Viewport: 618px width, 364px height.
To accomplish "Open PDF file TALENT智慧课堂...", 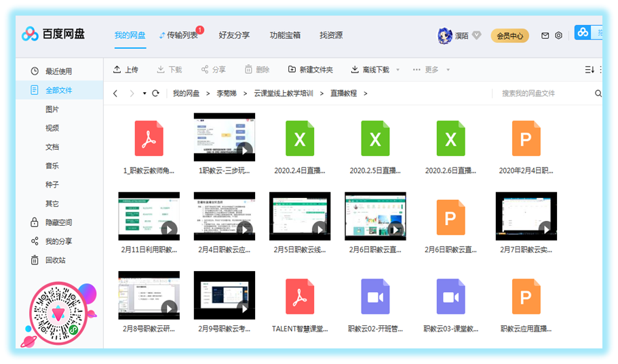I will click(x=300, y=296).
